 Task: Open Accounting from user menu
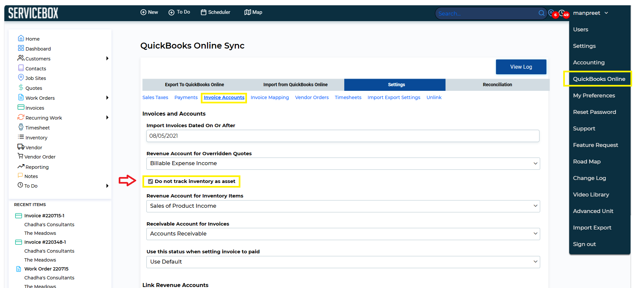tap(589, 62)
